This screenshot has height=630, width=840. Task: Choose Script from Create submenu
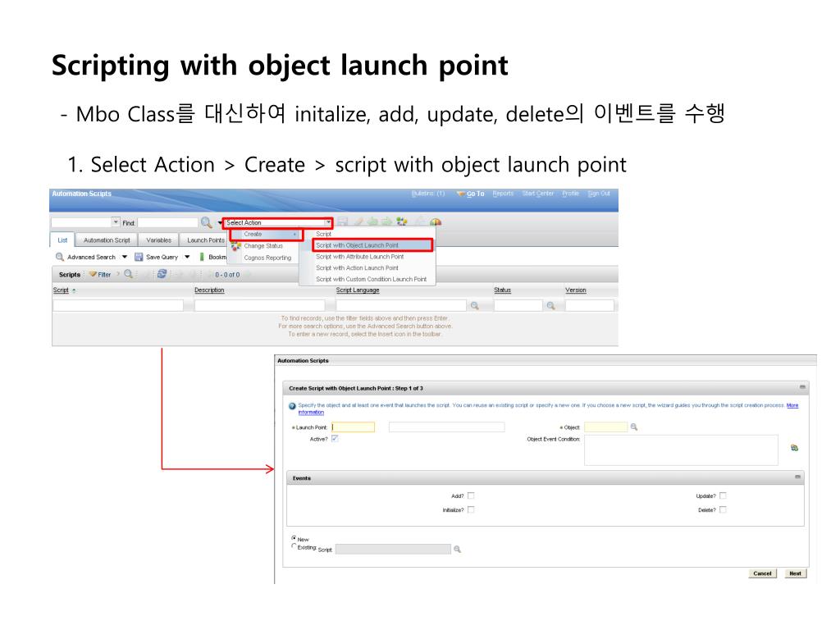point(323,234)
